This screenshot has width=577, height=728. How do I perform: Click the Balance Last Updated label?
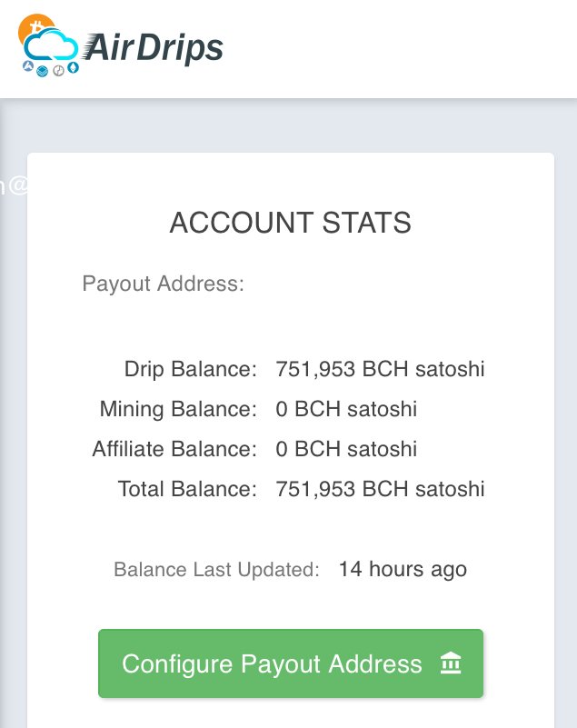[217, 569]
